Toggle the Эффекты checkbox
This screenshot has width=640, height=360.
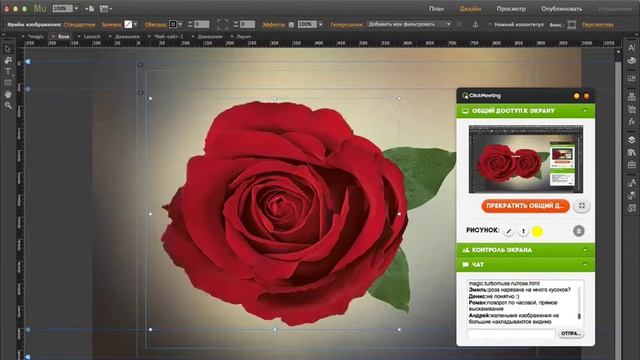pos(291,24)
